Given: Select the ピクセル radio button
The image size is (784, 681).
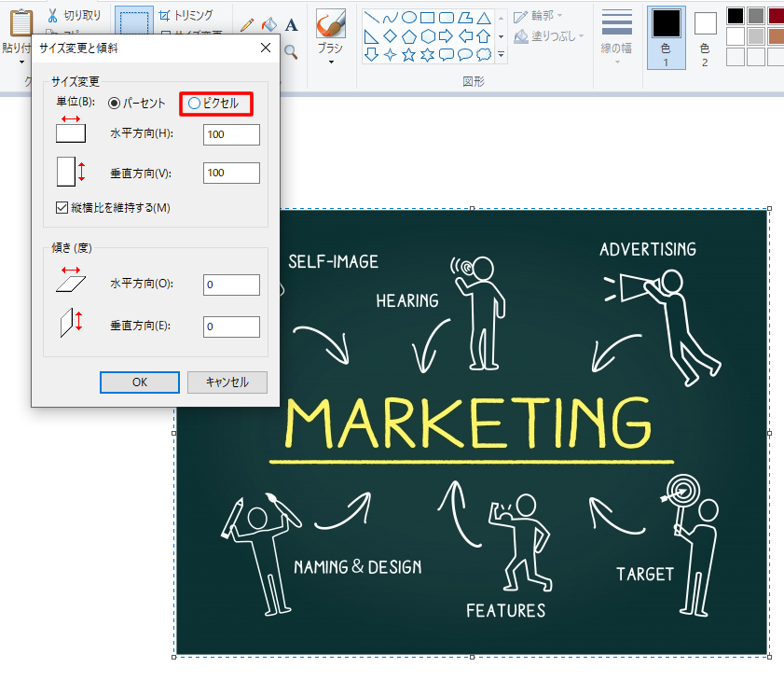Looking at the screenshot, I should (194, 104).
